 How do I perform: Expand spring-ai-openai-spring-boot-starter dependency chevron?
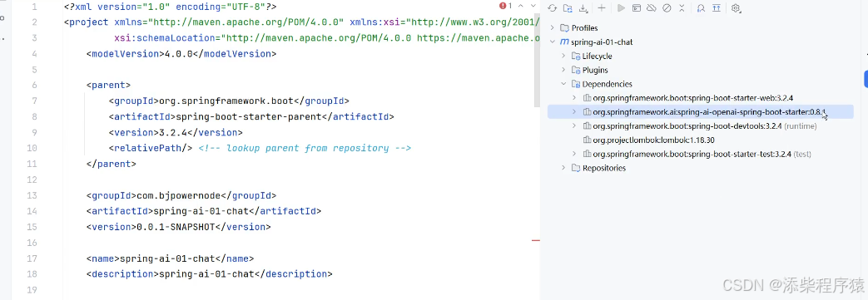pyautogui.click(x=574, y=111)
